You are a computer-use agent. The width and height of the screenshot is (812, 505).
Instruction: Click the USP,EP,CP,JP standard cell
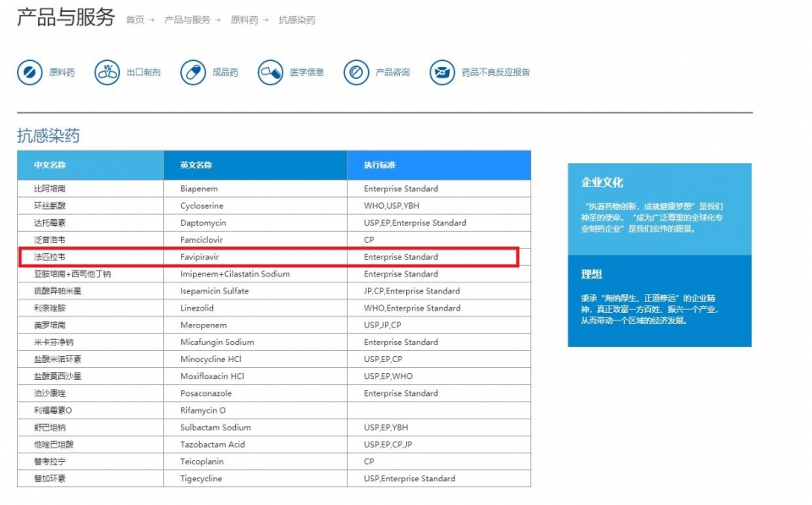click(439, 445)
